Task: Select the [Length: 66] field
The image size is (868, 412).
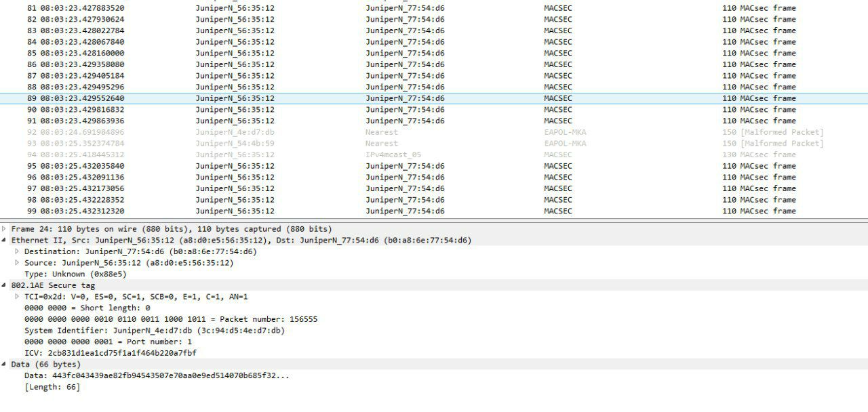Action: pyautogui.click(x=52, y=387)
